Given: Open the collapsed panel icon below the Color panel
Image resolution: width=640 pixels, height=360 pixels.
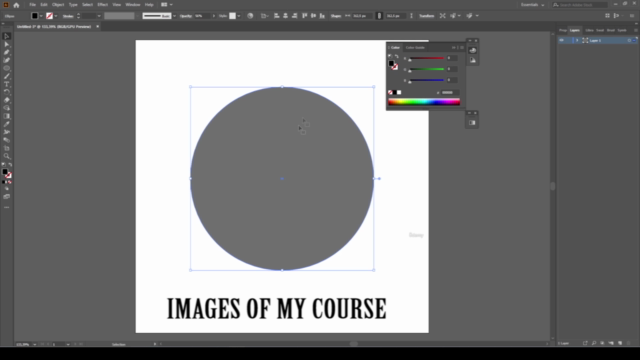Looking at the screenshot, I should [472, 122].
